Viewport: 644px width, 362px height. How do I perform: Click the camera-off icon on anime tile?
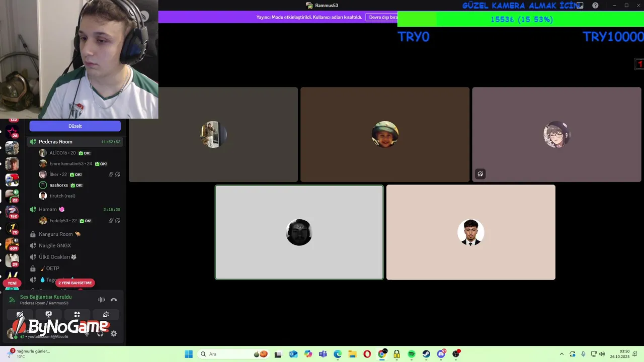click(x=480, y=174)
